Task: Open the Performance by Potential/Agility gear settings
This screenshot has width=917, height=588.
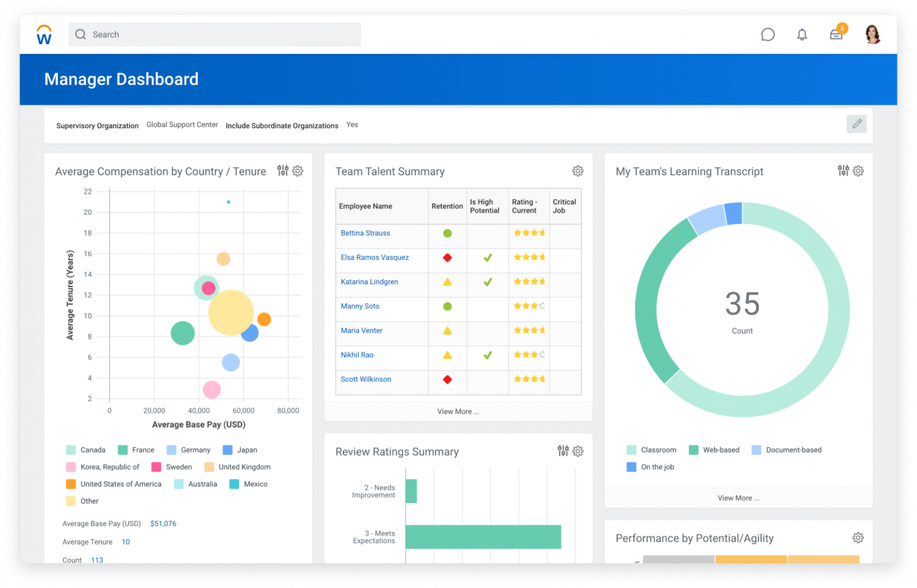Action: [x=858, y=537]
